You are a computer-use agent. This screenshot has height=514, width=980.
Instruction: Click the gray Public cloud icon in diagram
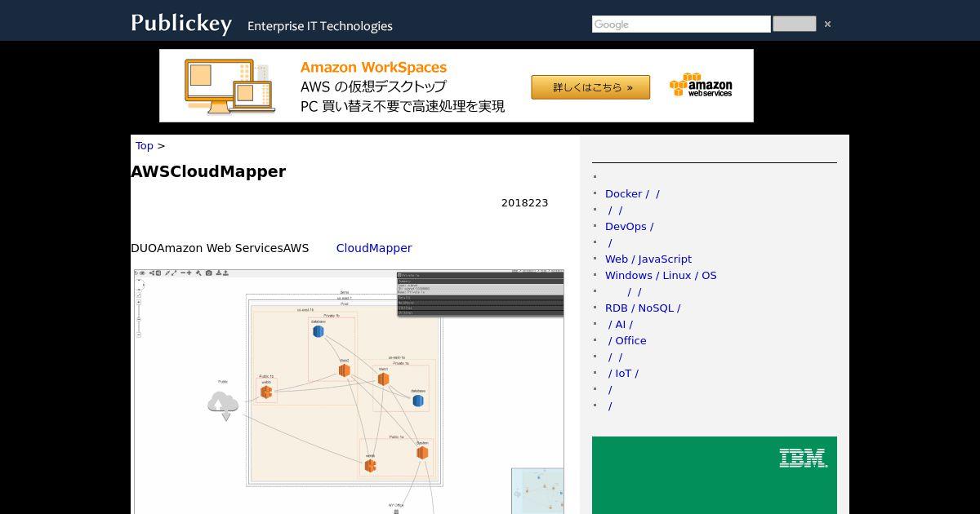click(x=223, y=405)
